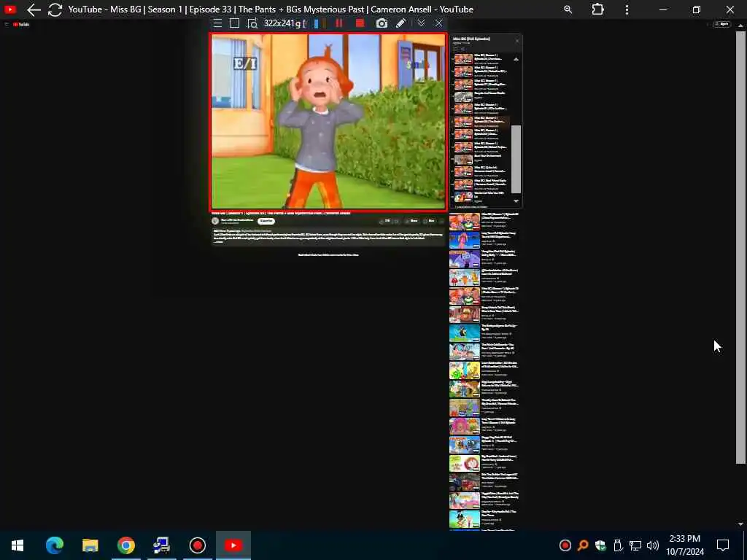Launch Microsoft Edge from taskbar
Screen dimensions: 747x560
[x=54, y=545]
